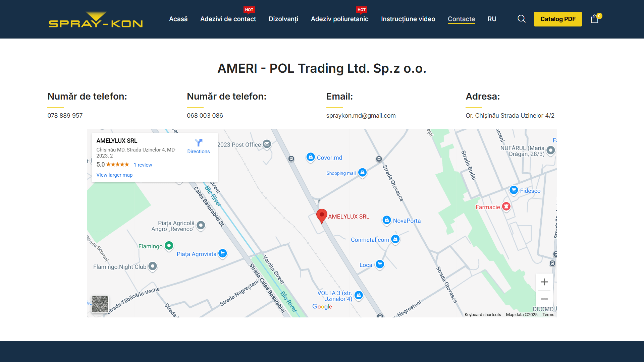Zoom in the map with plus button
The width and height of the screenshot is (644, 362).
pyautogui.click(x=544, y=282)
